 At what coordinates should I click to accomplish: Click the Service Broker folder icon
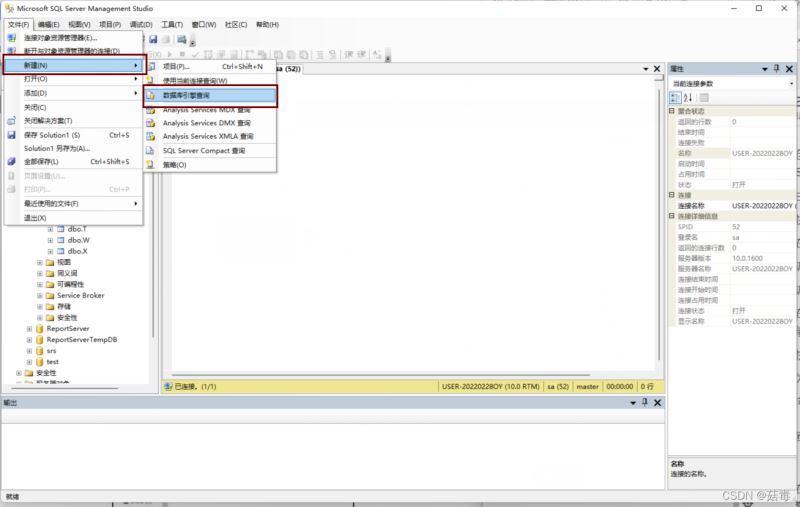50,295
